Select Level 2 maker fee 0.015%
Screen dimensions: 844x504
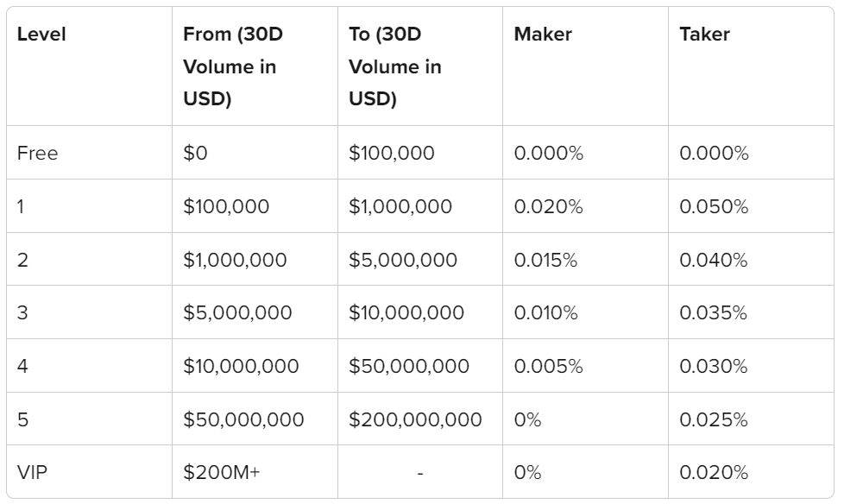pos(545,260)
